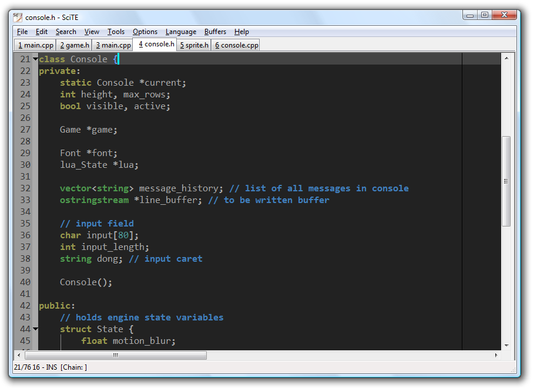
Task: Switch to the 1 main.cpp tab
Action: [x=35, y=45]
